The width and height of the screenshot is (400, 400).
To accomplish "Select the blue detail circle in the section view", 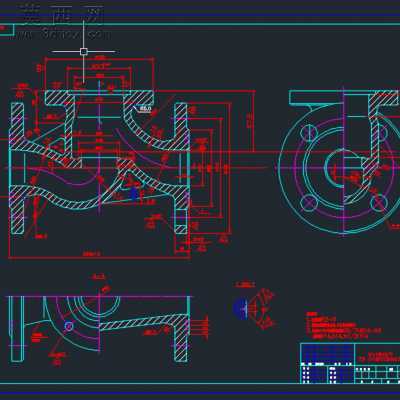I will point(134,194).
